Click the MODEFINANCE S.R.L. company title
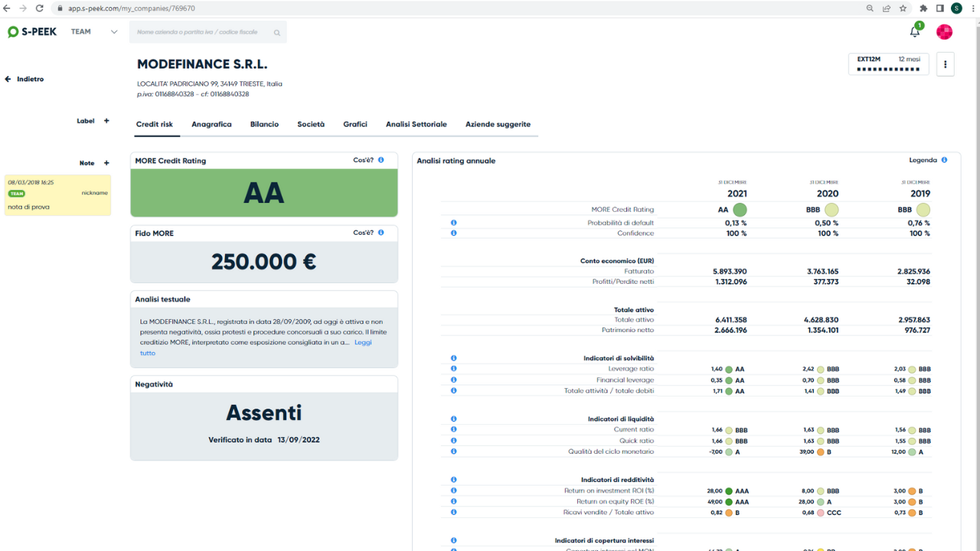 pos(202,64)
